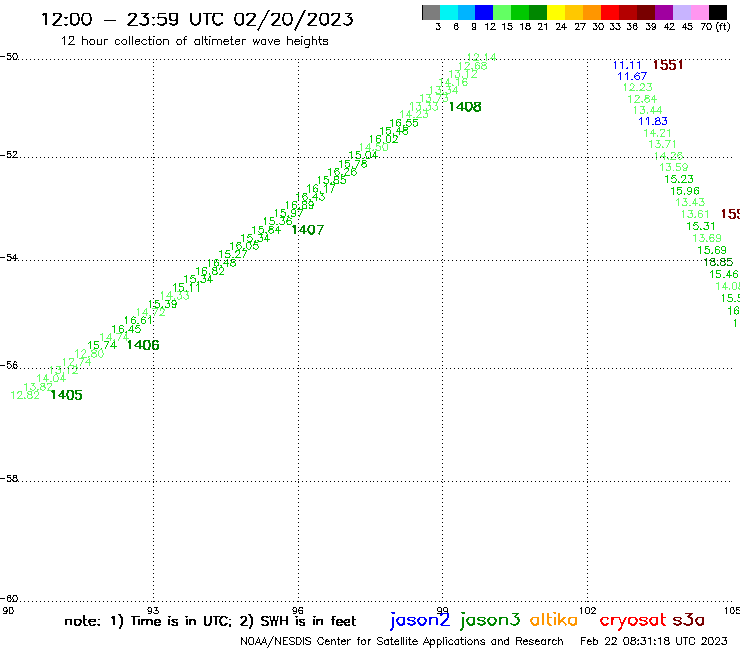Pick the pure blue legend swatch

tap(484, 12)
